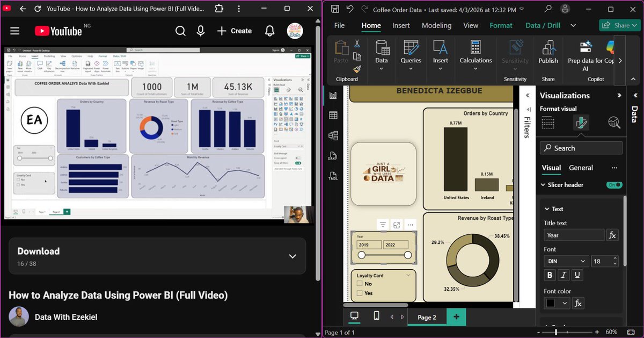Expand the Filters pane arrows
644x338 pixels.
point(526,95)
